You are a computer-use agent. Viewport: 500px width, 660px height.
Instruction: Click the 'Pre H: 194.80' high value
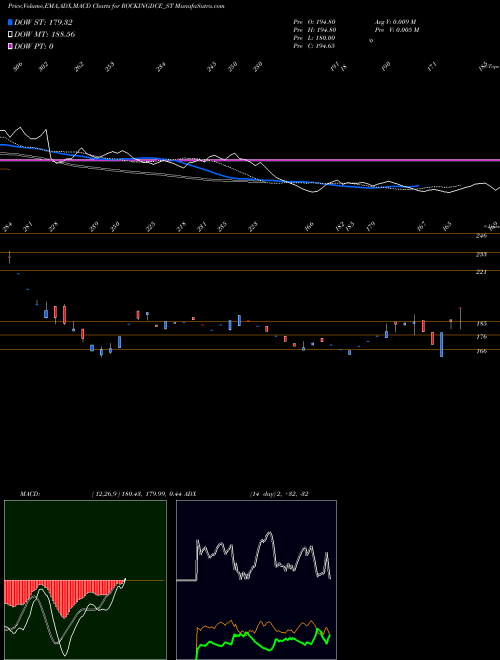(x=314, y=30)
